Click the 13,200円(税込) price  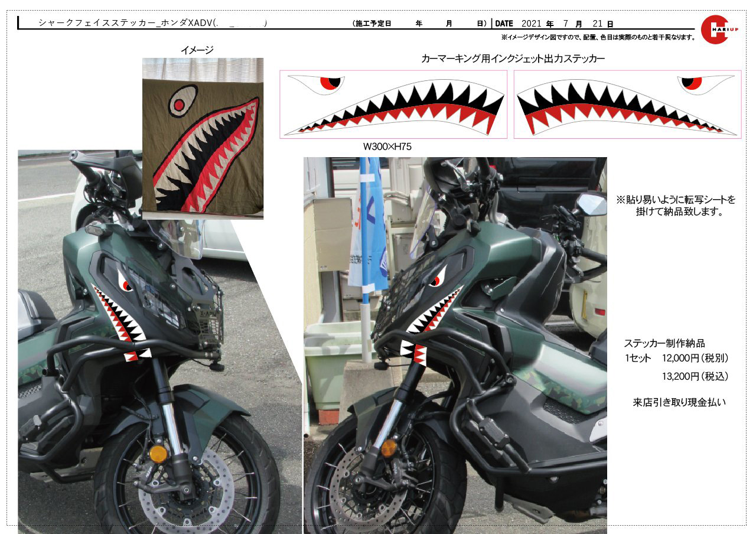point(695,376)
